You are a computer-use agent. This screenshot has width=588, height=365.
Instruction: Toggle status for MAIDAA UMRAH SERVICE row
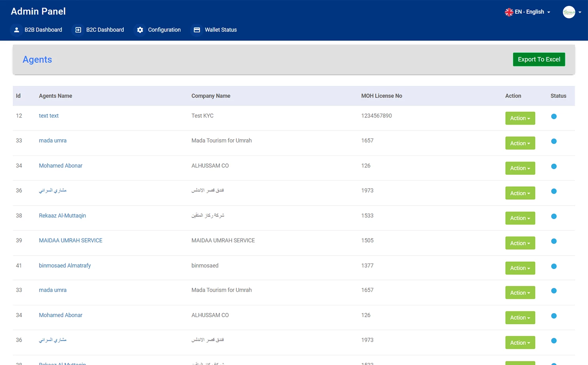(554, 241)
